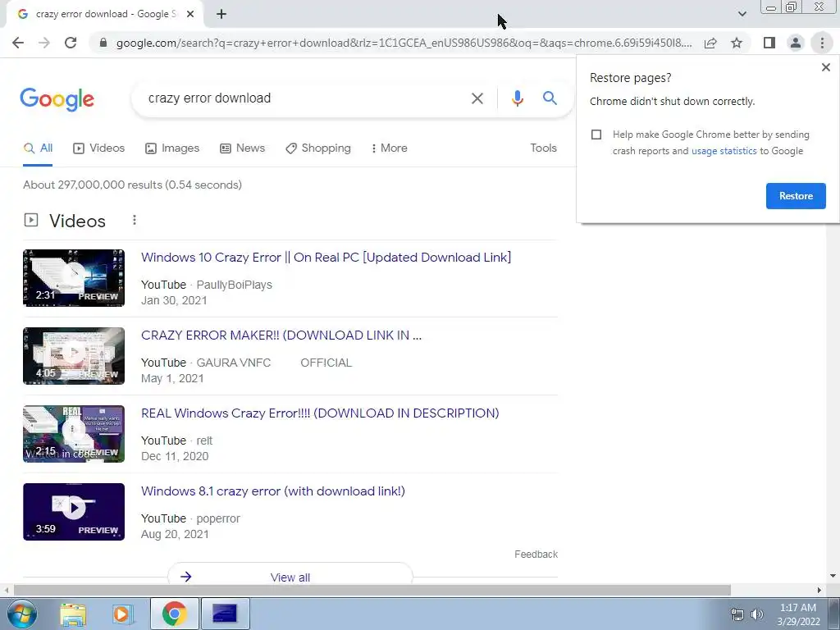Select the Chrome taskbar button
This screenshot has width=840, height=630.
174,614
